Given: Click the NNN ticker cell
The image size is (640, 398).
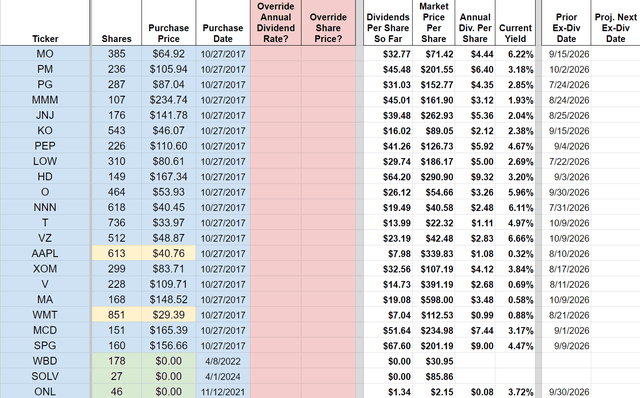Looking at the screenshot, I should [x=45, y=207].
